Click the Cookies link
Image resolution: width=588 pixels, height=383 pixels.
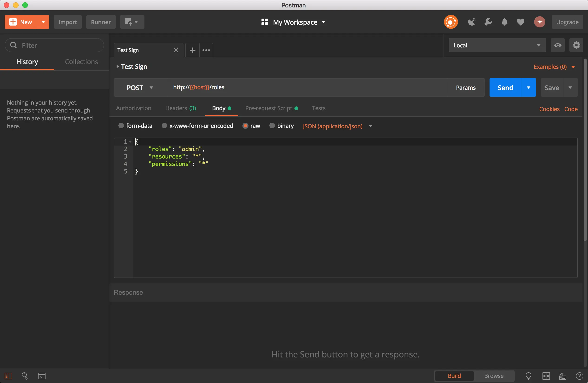[549, 109]
